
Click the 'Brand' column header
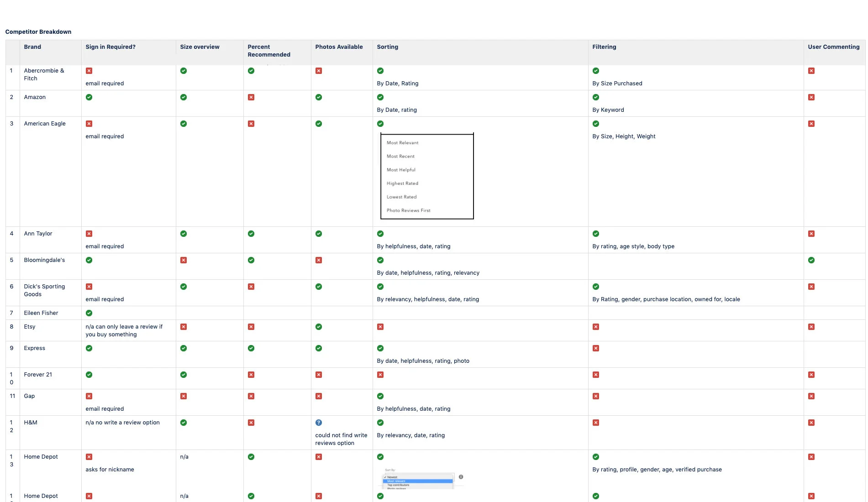coord(32,47)
